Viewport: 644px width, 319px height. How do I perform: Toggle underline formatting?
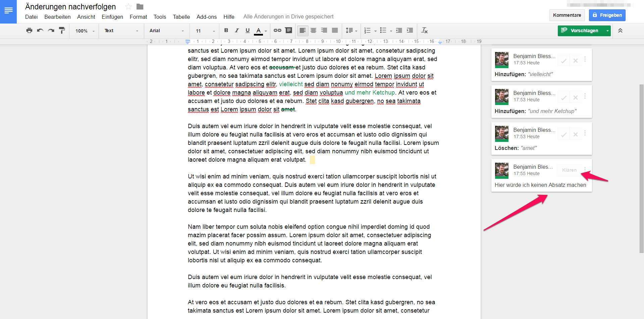[248, 31]
